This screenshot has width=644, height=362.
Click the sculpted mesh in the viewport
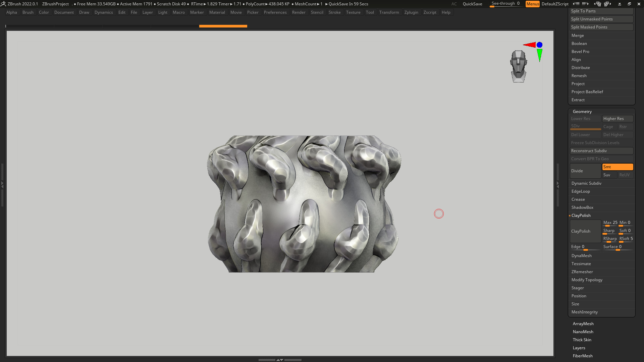304,204
